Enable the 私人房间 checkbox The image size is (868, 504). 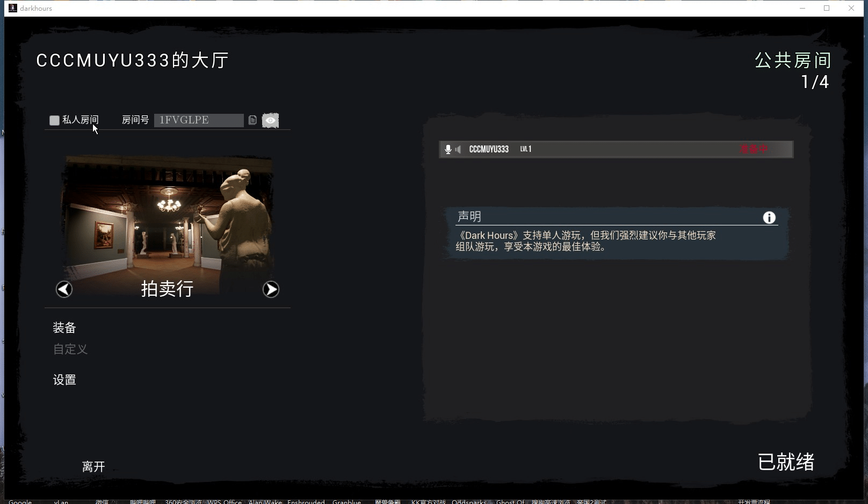point(54,120)
